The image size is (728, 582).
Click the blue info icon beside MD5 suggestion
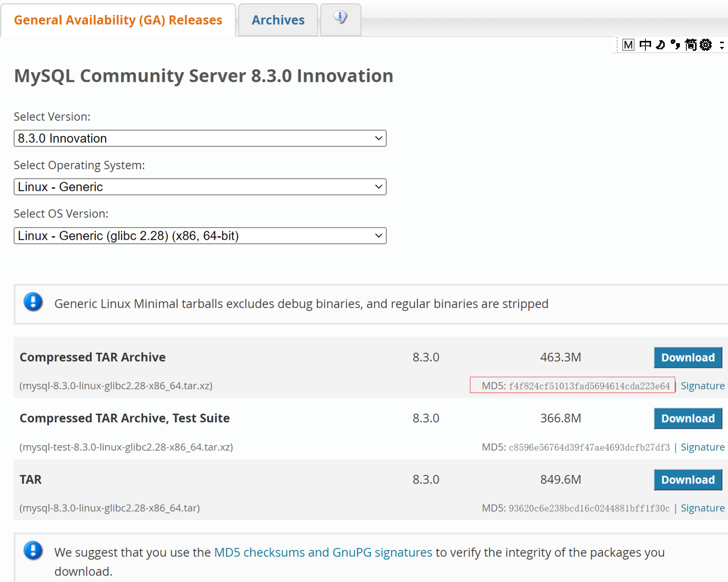click(x=33, y=551)
